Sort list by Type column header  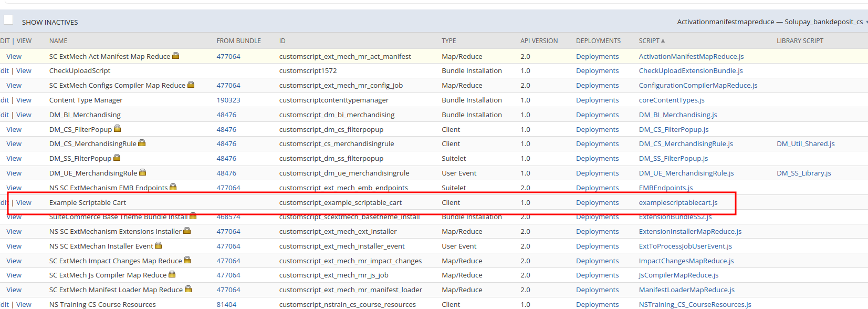448,41
